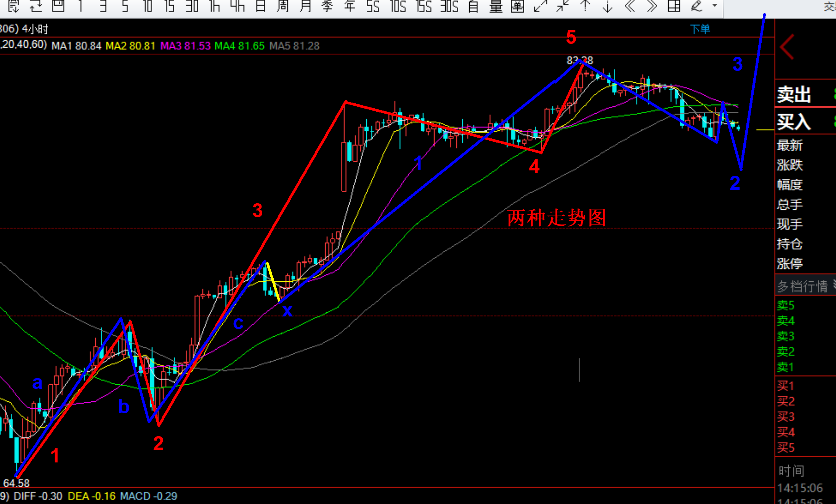The image size is (836, 504).
Task: Select the 15-minute period button
Action: (x=169, y=6)
